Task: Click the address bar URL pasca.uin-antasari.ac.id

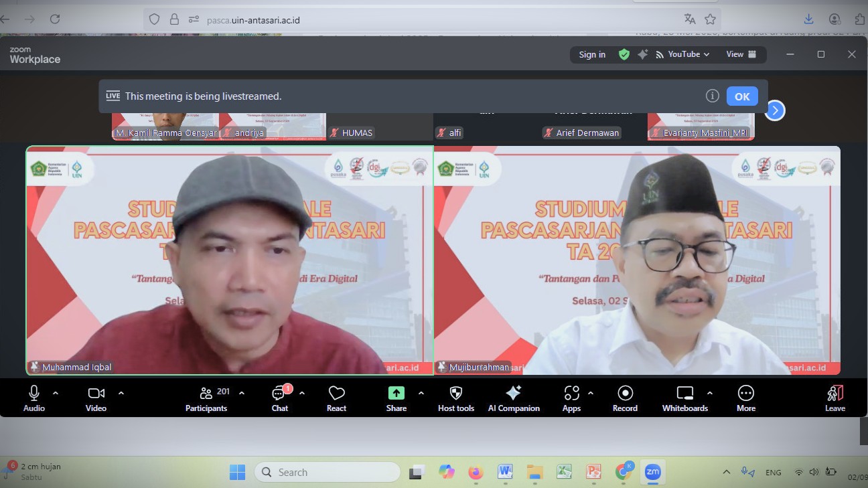Action: pyautogui.click(x=253, y=20)
